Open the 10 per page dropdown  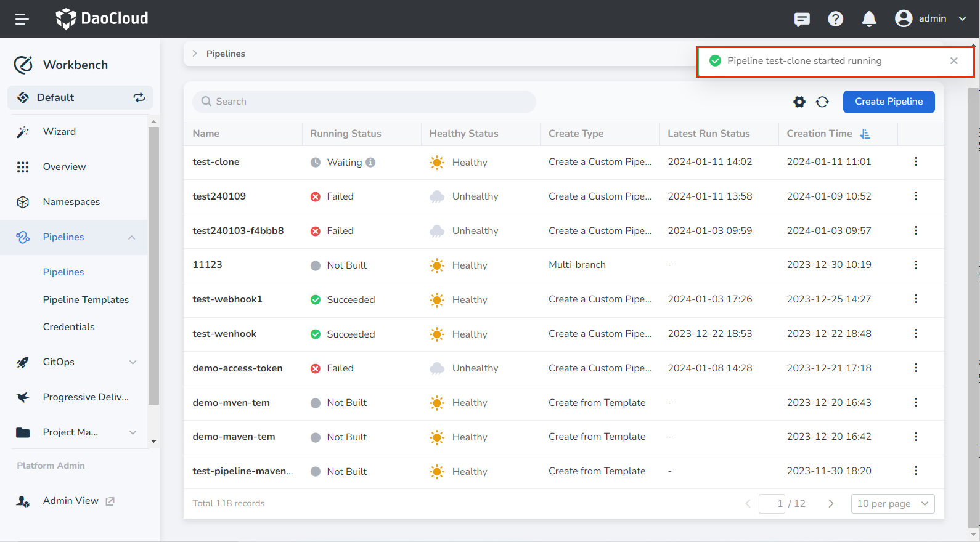(892, 504)
